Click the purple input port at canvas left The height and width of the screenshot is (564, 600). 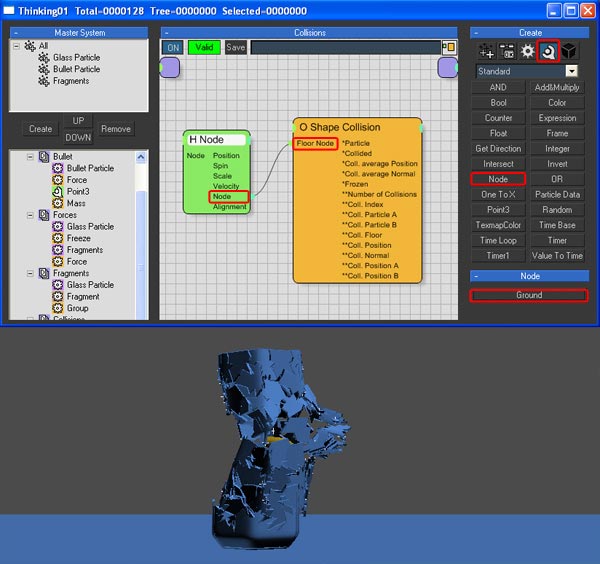(x=170, y=67)
